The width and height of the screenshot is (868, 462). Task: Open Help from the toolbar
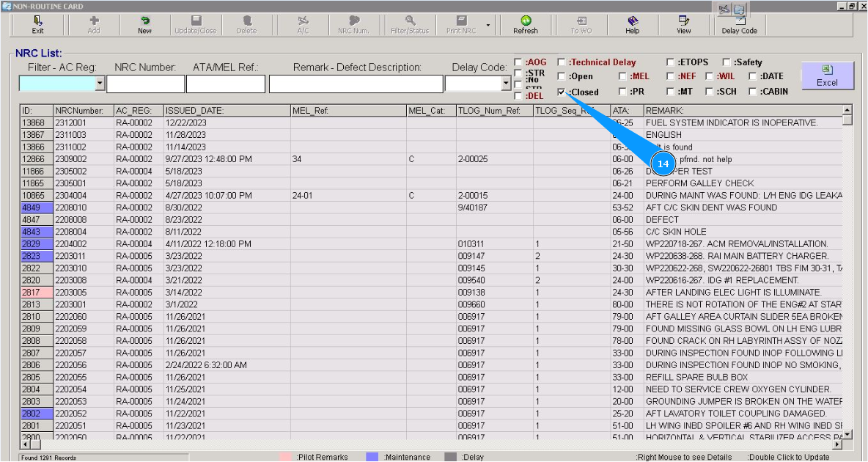(x=632, y=25)
